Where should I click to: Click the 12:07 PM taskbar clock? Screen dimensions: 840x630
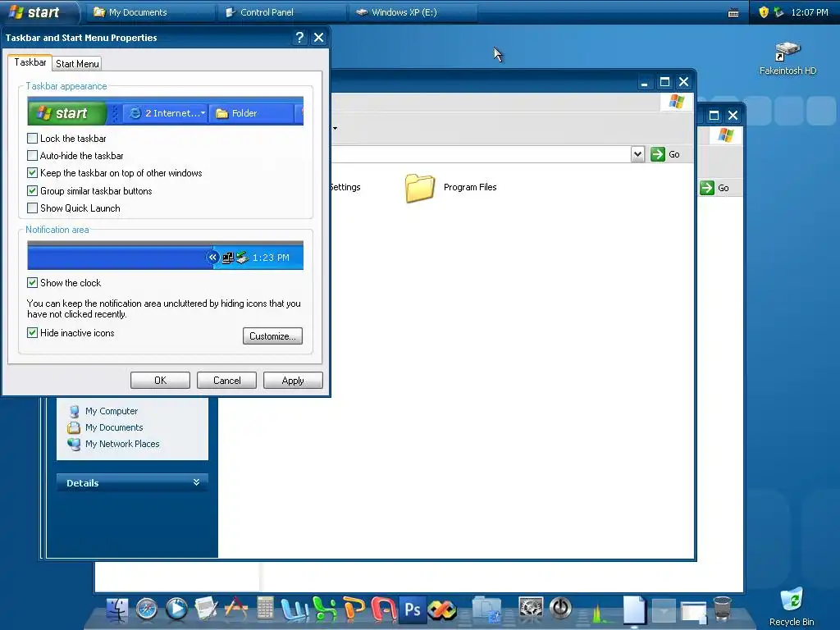810,12
